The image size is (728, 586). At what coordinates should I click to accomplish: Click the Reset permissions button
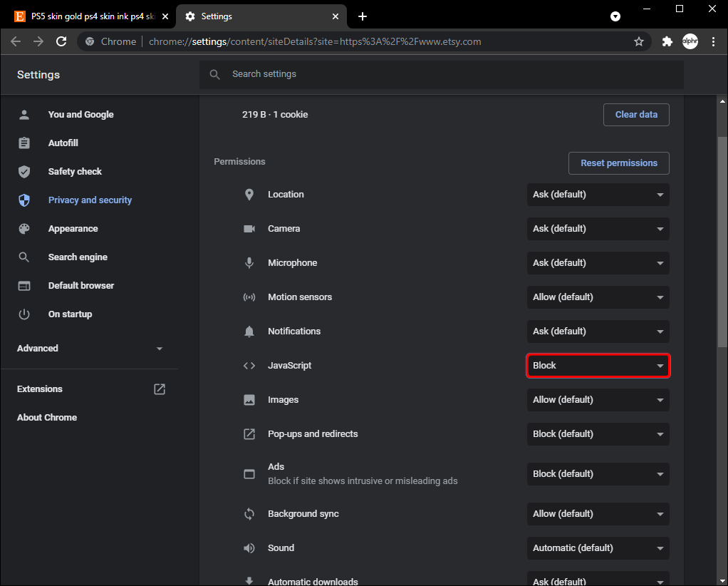click(x=618, y=163)
